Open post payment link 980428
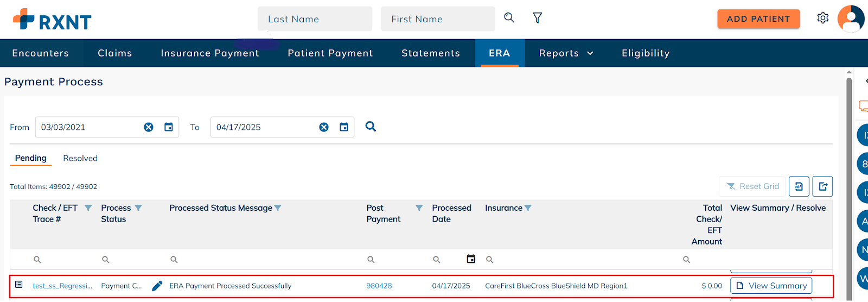This screenshot has height=302, width=868. (379, 286)
